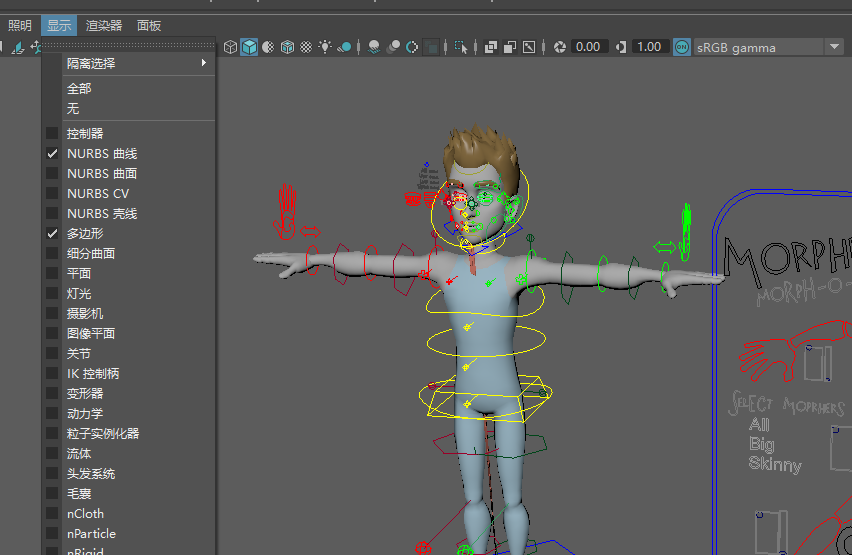Image resolution: width=852 pixels, height=555 pixels.
Task: Toggle the color management ON button
Action: [x=682, y=47]
